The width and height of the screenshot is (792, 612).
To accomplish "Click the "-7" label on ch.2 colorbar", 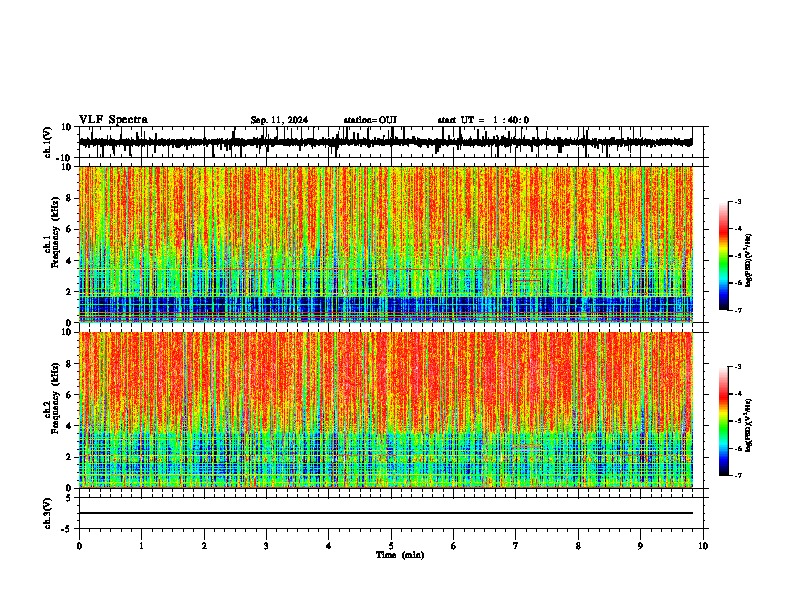I will 737,475.
